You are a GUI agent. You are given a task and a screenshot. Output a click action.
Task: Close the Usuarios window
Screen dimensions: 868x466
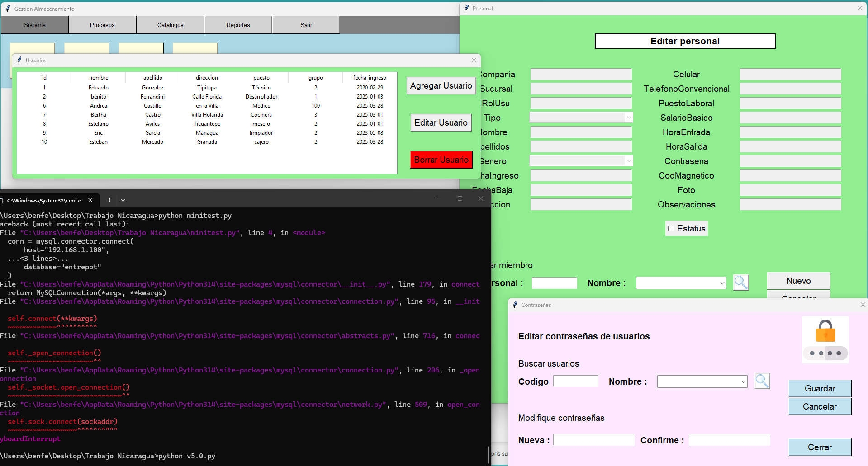(x=474, y=60)
